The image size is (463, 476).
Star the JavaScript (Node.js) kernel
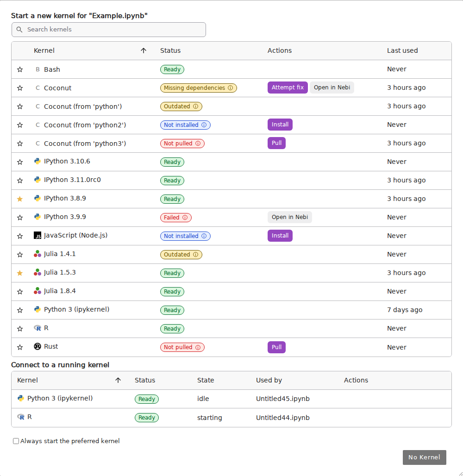[x=20, y=236]
